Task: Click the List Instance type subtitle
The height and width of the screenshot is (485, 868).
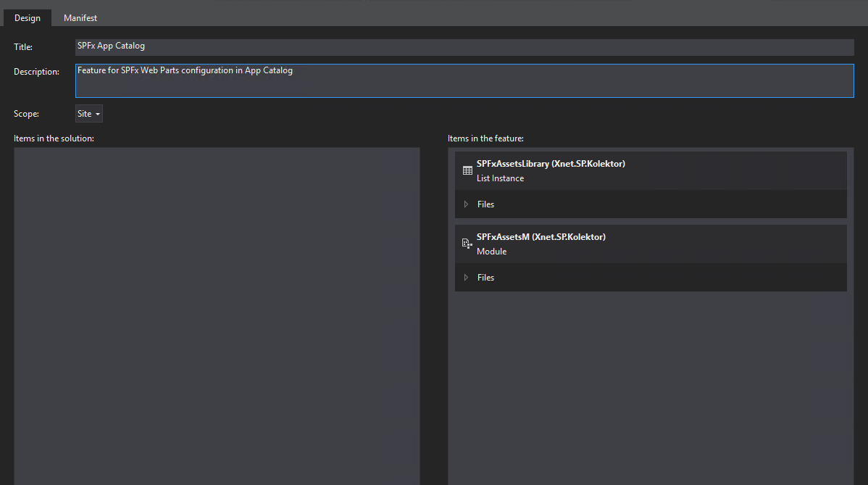Action: click(x=500, y=178)
